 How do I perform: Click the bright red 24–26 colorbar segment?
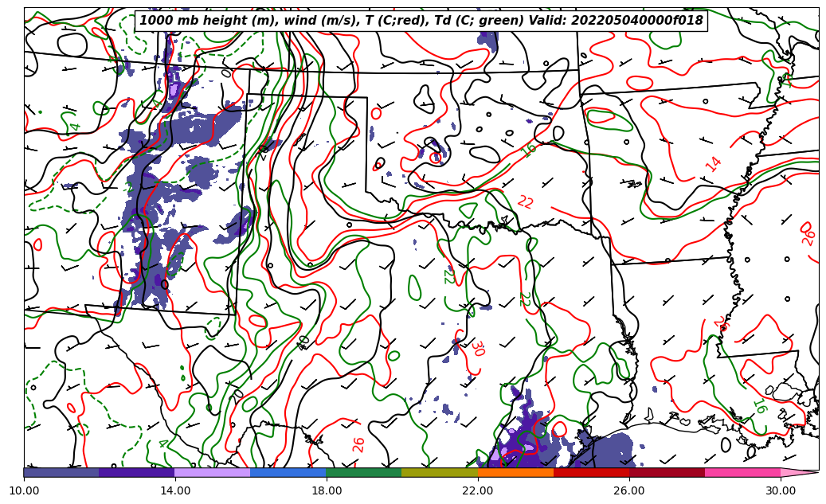click(x=591, y=472)
